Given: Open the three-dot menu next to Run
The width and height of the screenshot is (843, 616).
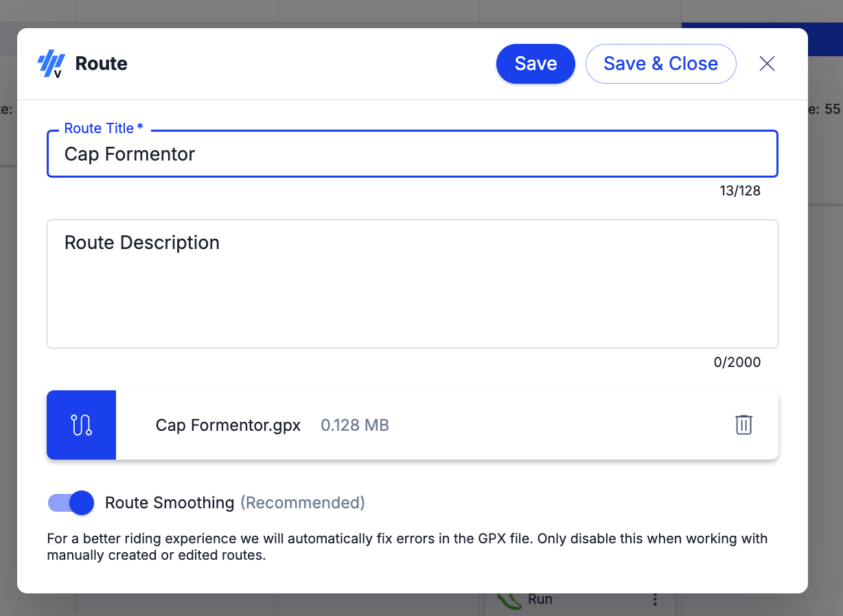Looking at the screenshot, I should coord(655,600).
